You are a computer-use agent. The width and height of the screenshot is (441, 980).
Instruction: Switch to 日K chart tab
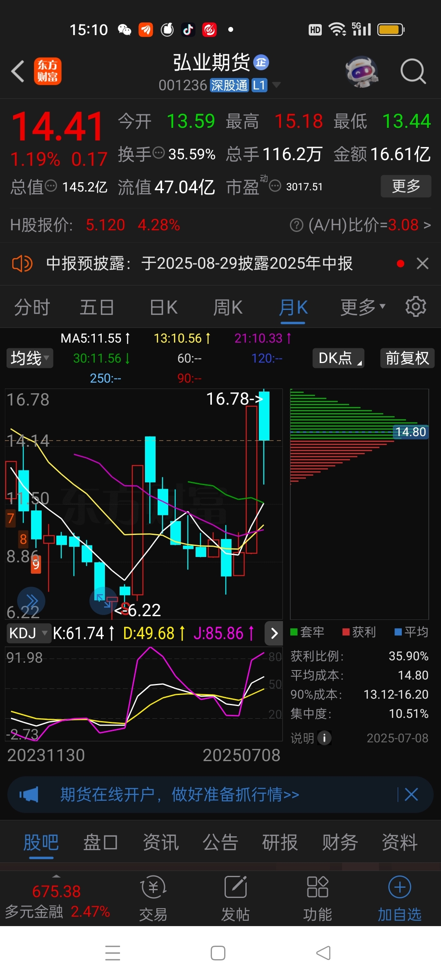163,307
